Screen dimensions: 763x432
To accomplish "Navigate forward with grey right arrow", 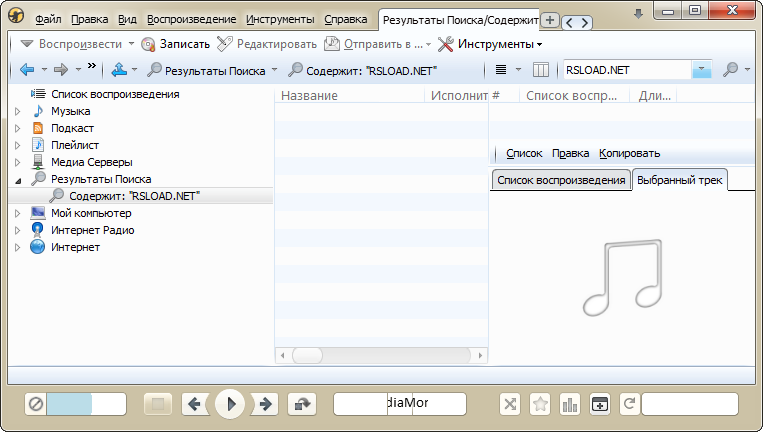I will tap(61, 70).
